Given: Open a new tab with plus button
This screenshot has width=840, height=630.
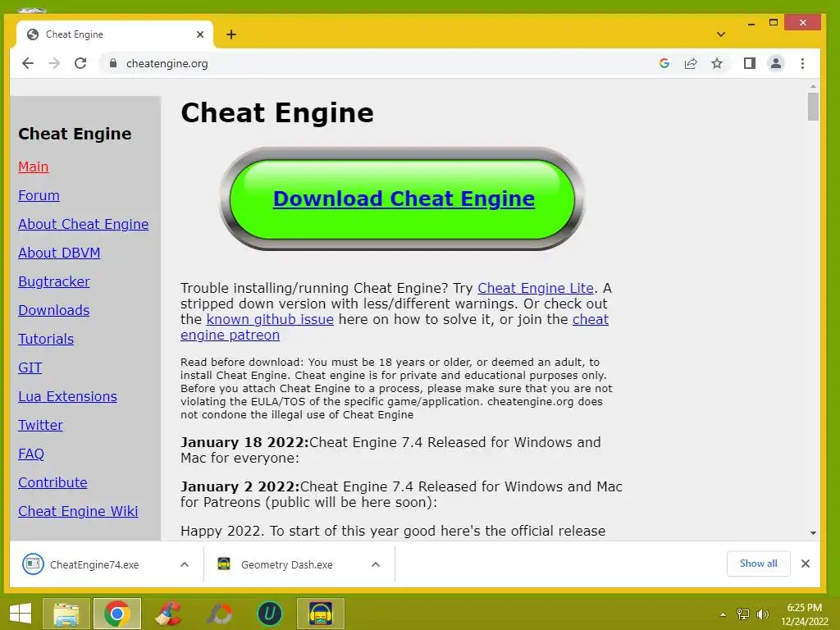Looking at the screenshot, I should (231, 34).
